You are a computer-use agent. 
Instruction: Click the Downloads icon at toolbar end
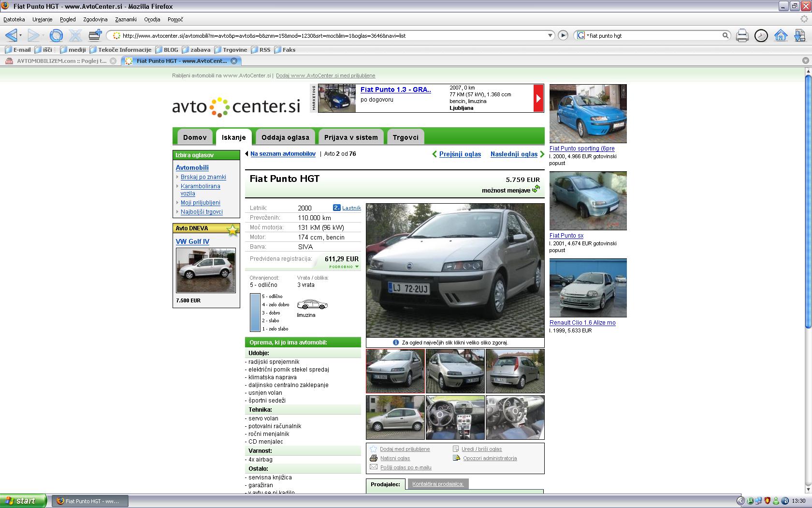click(799, 35)
